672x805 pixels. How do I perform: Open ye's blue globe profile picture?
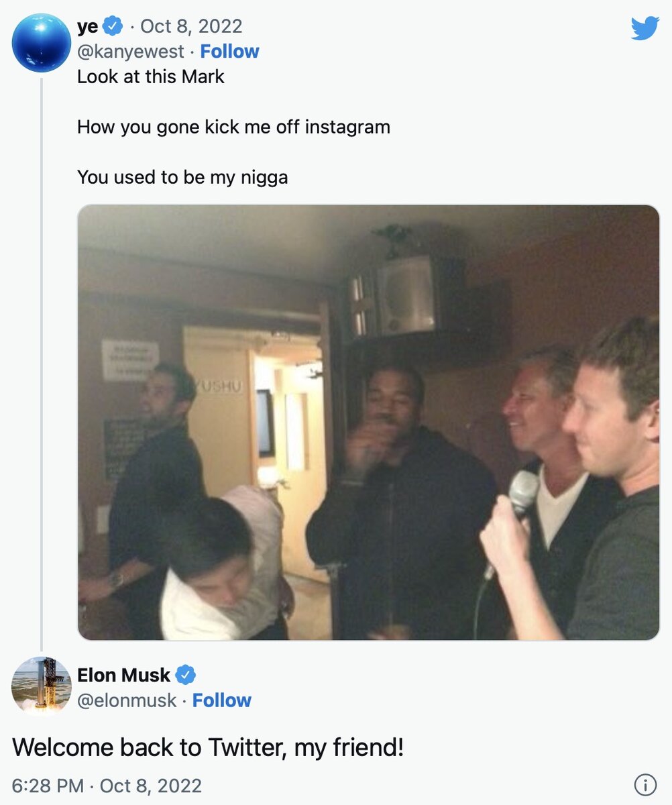click(x=42, y=42)
